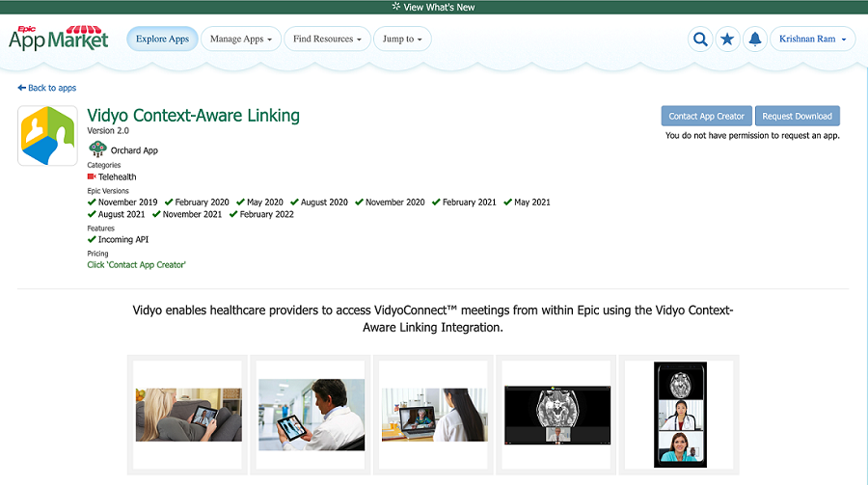Open the brain scan desktop thumbnail
This screenshot has height=485, width=868.
[x=556, y=415]
